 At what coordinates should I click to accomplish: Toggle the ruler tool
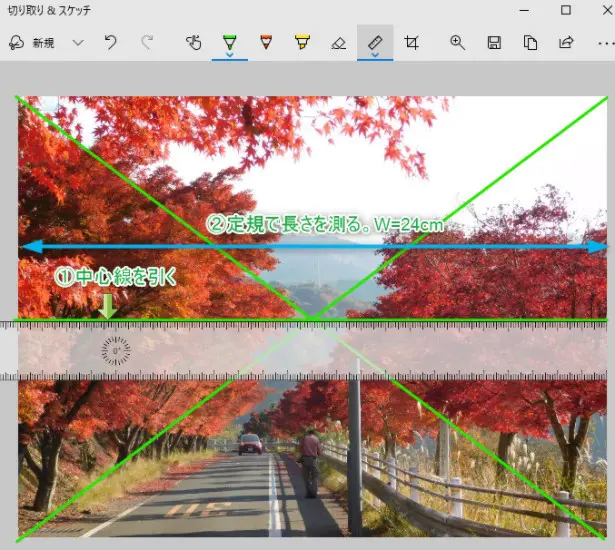pyautogui.click(x=375, y=42)
